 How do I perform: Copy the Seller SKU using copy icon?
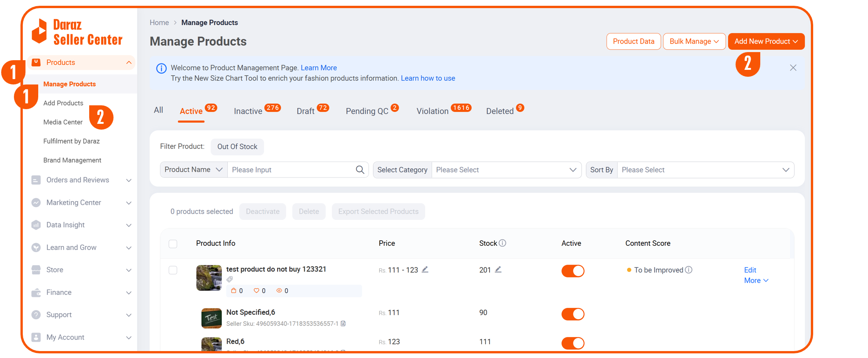(x=343, y=324)
